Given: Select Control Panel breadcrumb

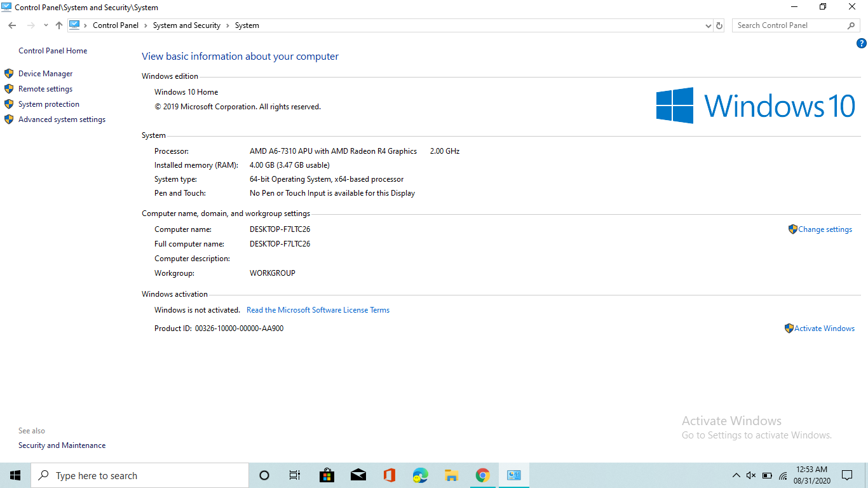Looking at the screenshot, I should click(116, 25).
